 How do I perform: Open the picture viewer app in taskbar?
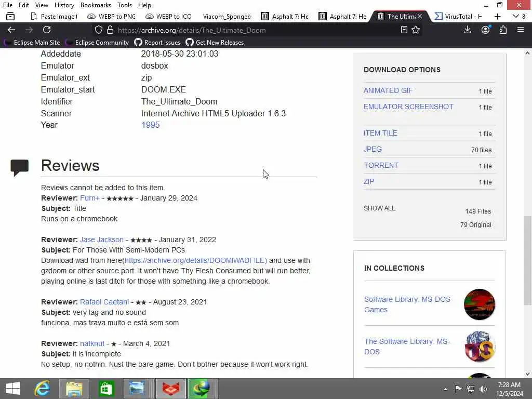pyautogui.click(x=137, y=389)
